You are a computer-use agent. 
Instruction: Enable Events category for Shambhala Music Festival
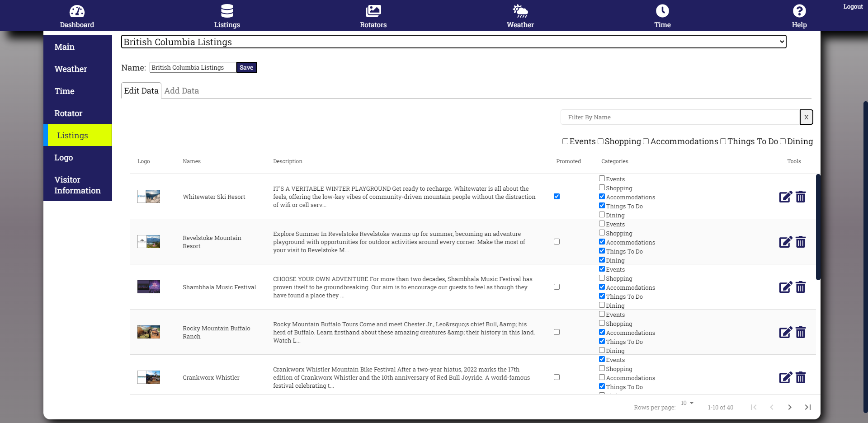(x=602, y=268)
